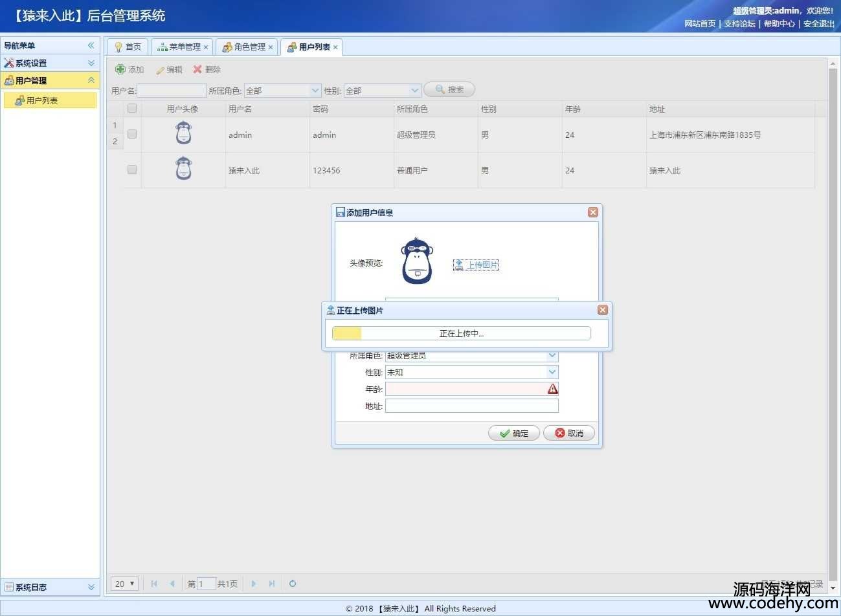Click the upload progress bar

(x=461, y=333)
